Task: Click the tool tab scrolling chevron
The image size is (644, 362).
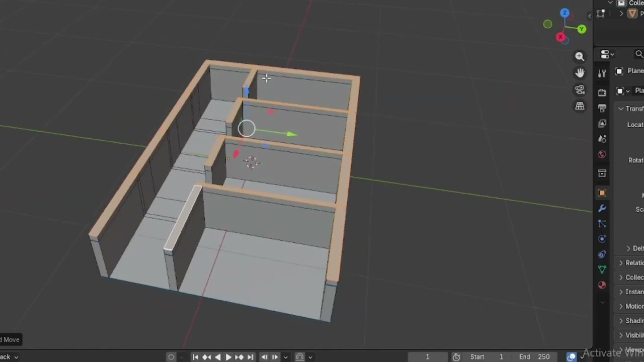Action: pyautogui.click(x=602, y=302)
